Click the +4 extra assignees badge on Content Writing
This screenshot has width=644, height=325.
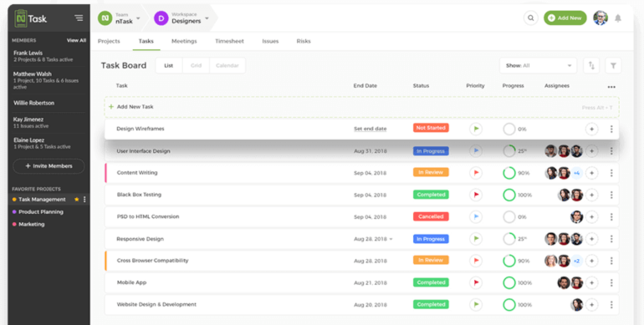[576, 173]
